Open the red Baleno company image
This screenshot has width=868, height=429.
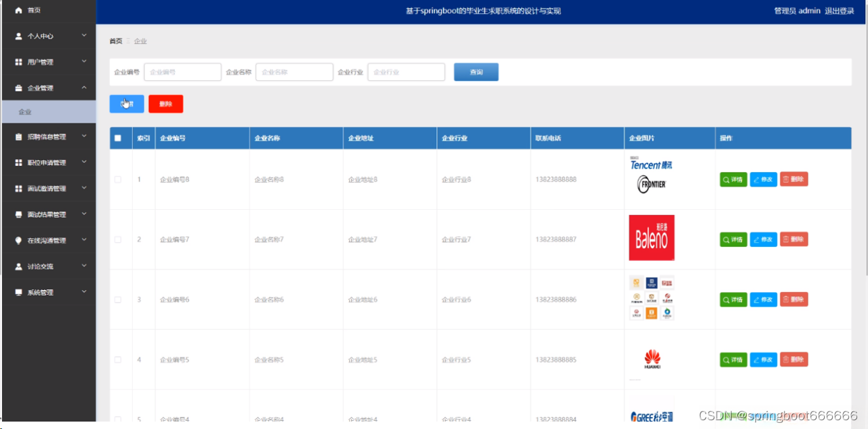652,237
